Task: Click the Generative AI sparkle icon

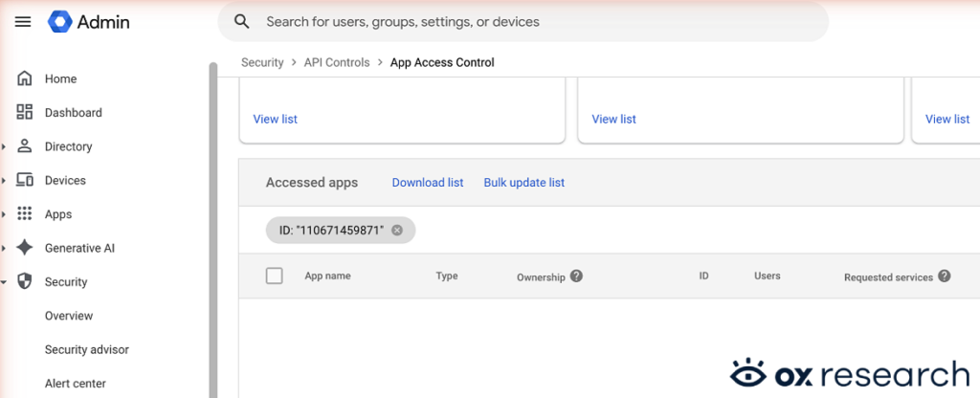Action: coord(25,248)
